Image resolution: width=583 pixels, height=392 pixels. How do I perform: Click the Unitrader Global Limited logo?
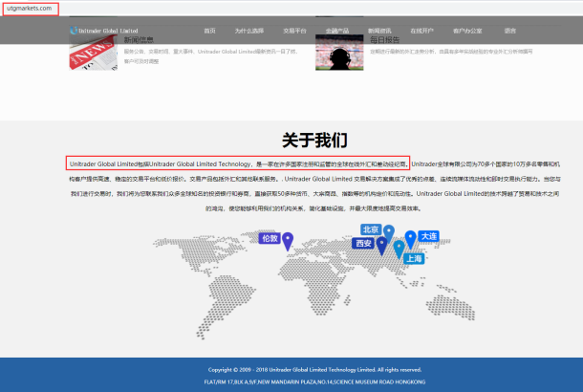point(104,31)
